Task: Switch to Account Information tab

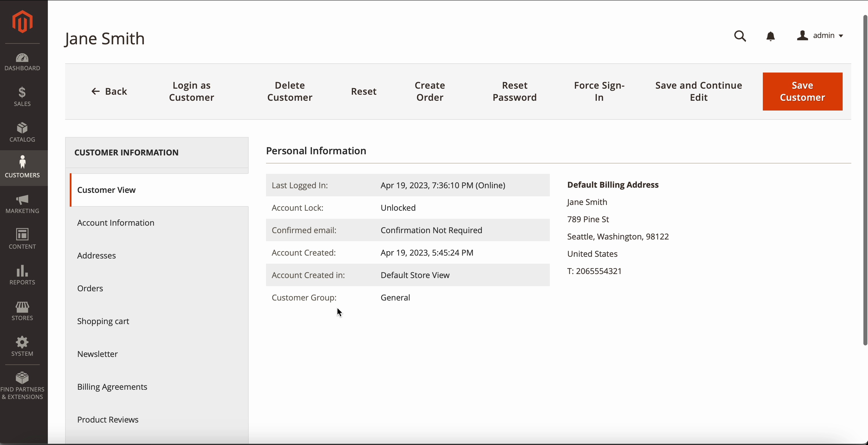Action: tap(116, 222)
